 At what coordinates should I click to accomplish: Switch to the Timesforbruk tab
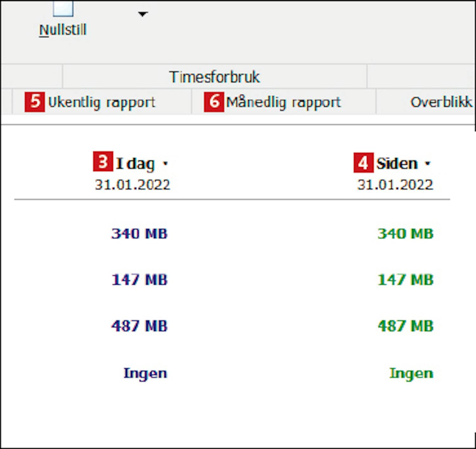point(215,77)
